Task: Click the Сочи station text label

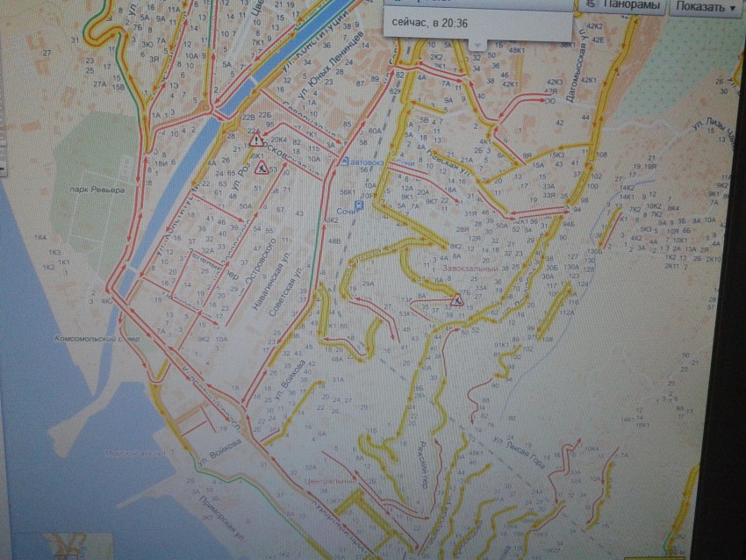Action: (x=344, y=212)
